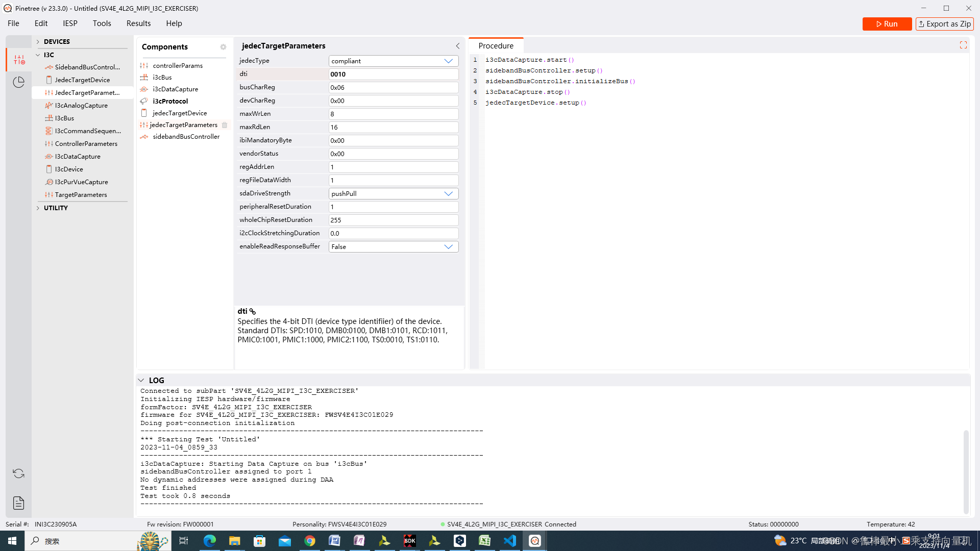Open i3cProtocol component
Viewport: 980px width, 551px height.
(170, 101)
